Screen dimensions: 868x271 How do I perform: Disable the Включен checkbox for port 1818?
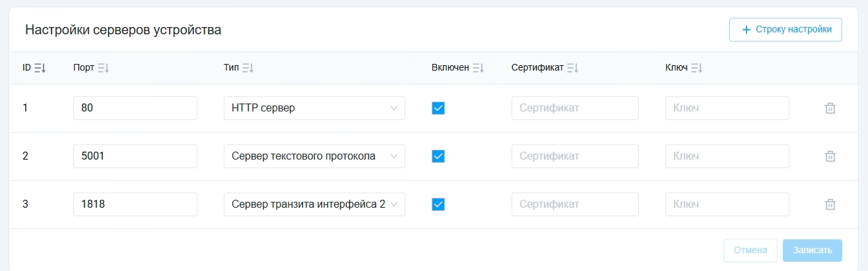tap(438, 204)
